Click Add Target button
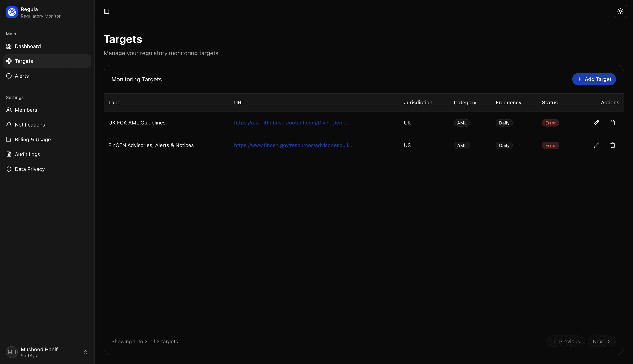 point(594,79)
